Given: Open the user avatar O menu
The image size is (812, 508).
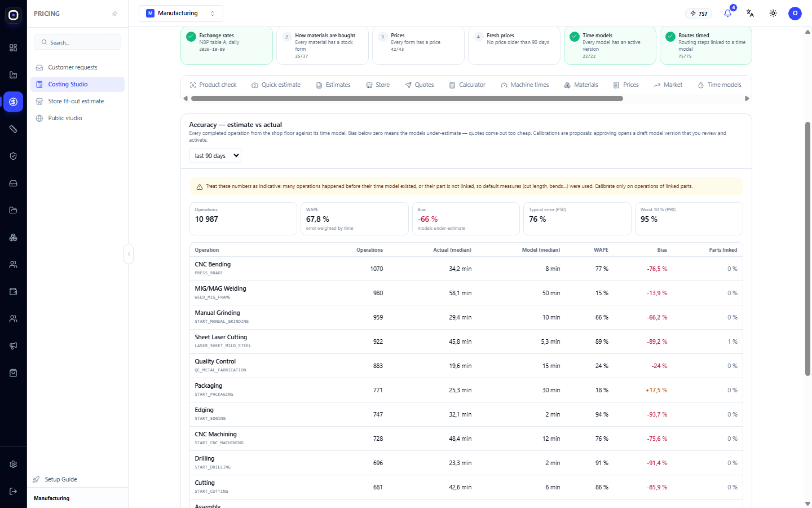Looking at the screenshot, I should pyautogui.click(x=795, y=13).
